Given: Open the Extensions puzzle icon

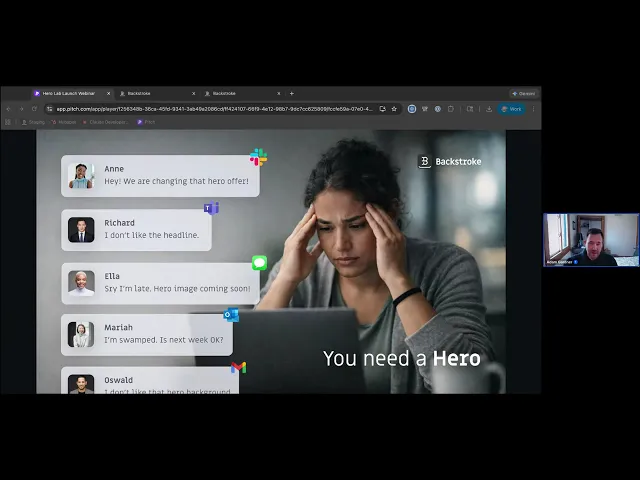Looking at the screenshot, I should click(451, 109).
